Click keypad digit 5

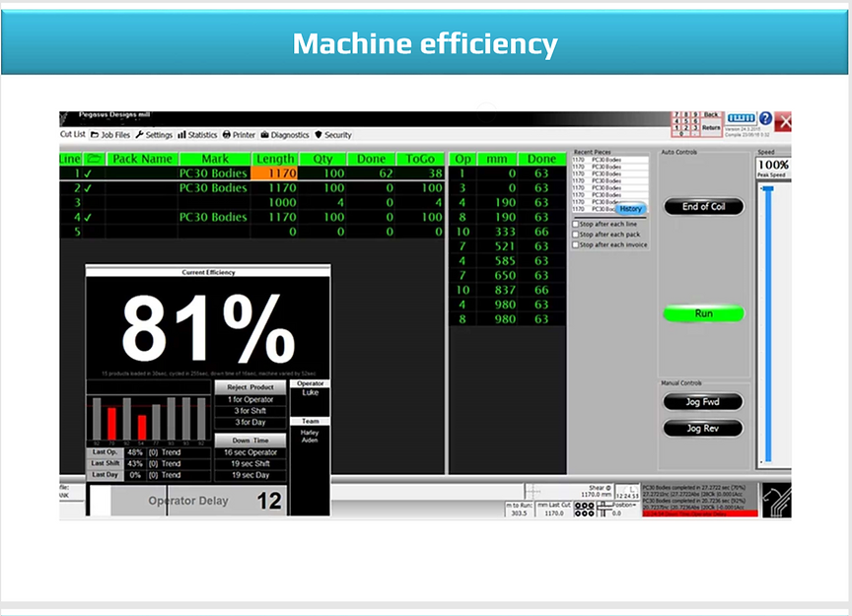[x=685, y=121]
